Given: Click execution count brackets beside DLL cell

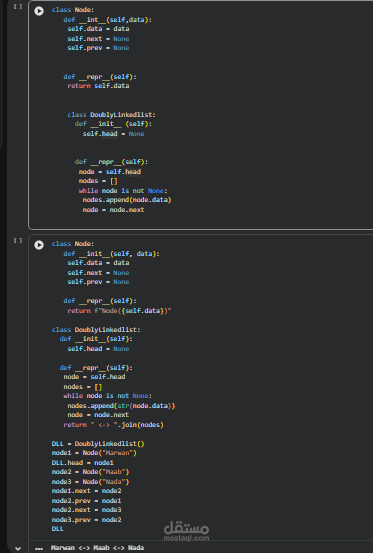Looking at the screenshot, I should [x=18, y=241].
